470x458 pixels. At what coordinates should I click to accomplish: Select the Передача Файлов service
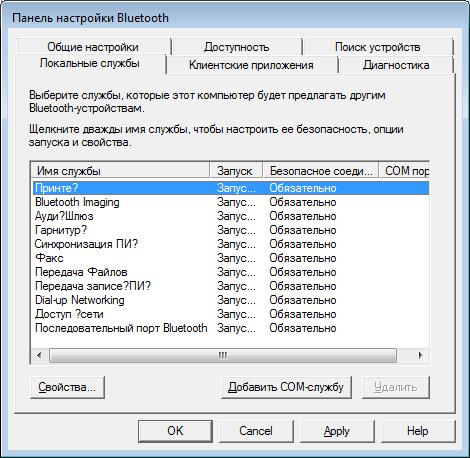[231, 272]
